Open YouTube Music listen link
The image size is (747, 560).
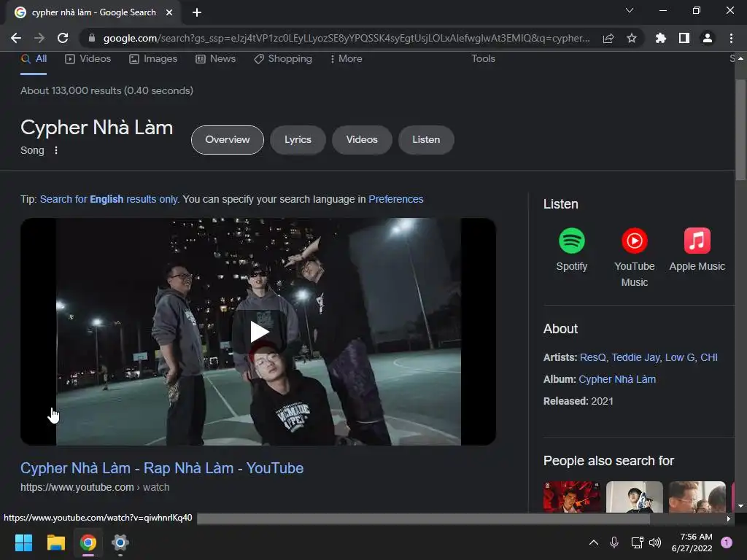[x=634, y=257]
